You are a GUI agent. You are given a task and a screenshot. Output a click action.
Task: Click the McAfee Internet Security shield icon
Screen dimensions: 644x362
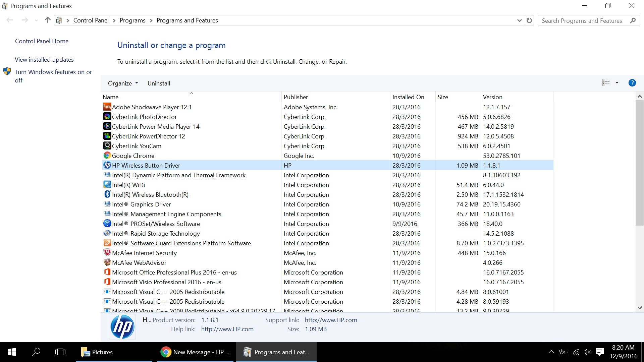point(107,253)
